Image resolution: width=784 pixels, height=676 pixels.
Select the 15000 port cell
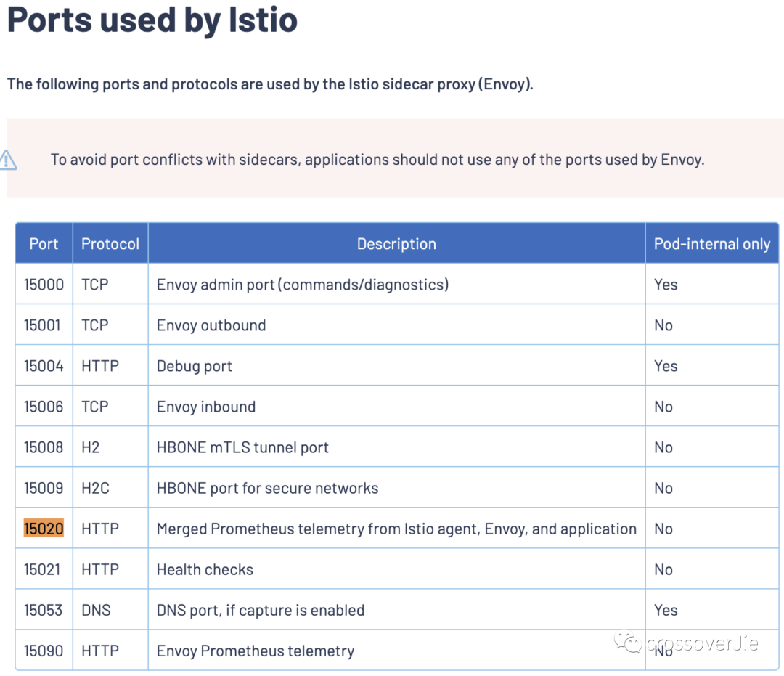[x=44, y=285]
